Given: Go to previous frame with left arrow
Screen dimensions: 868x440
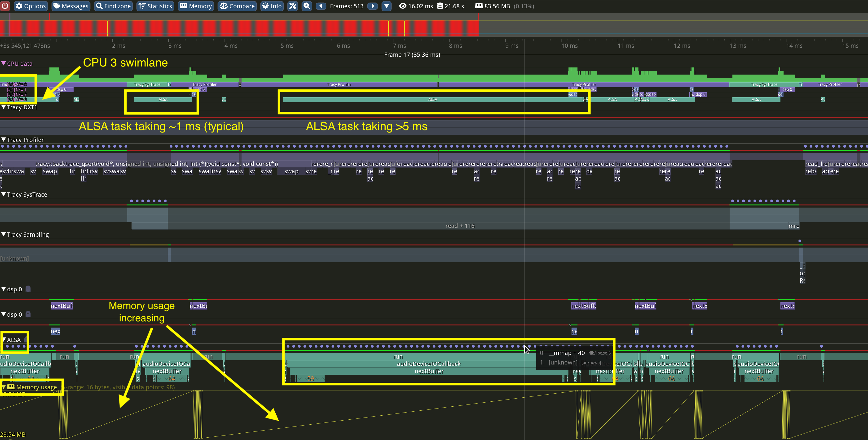Looking at the screenshot, I should 321,6.
